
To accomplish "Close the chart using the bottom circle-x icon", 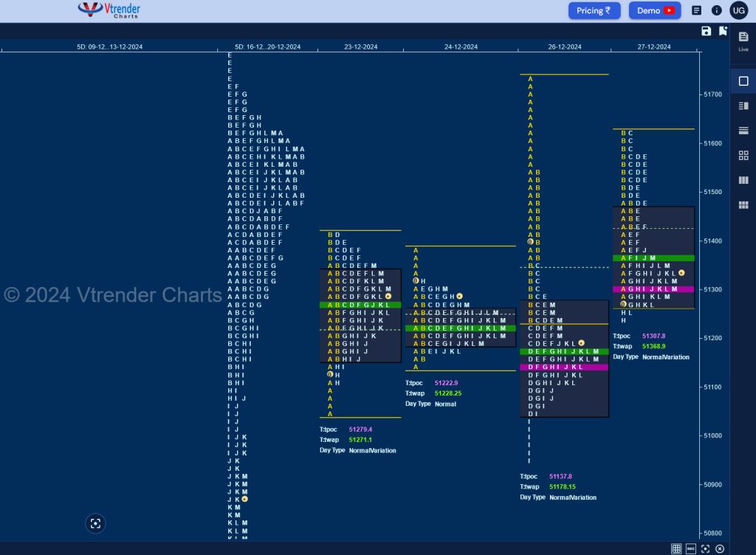I will pos(720,549).
